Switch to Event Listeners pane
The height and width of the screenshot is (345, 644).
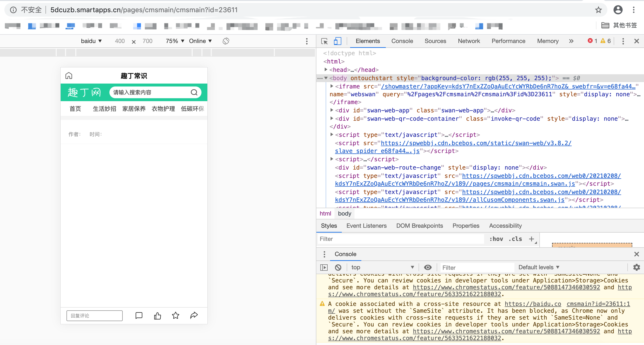point(366,226)
